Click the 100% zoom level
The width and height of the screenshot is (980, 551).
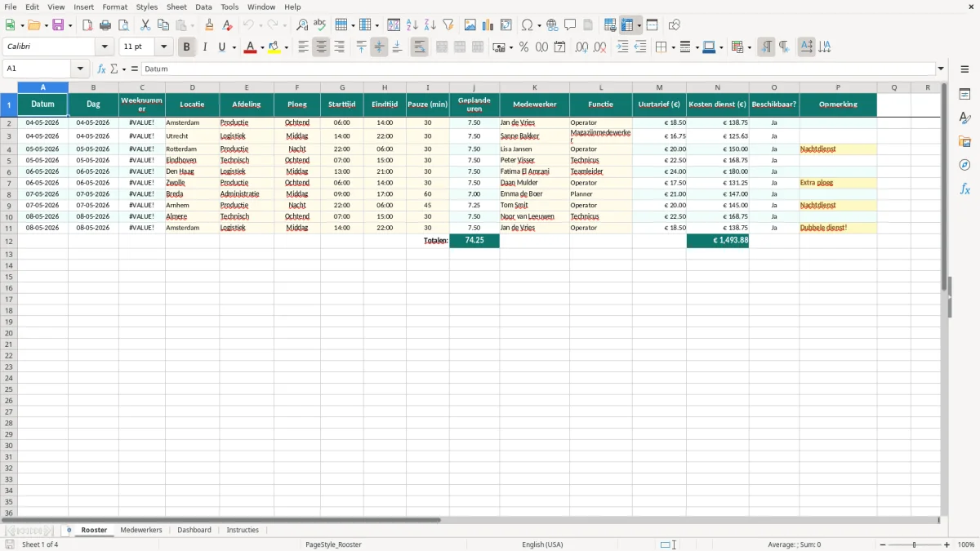pyautogui.click(x=966, y=544)
